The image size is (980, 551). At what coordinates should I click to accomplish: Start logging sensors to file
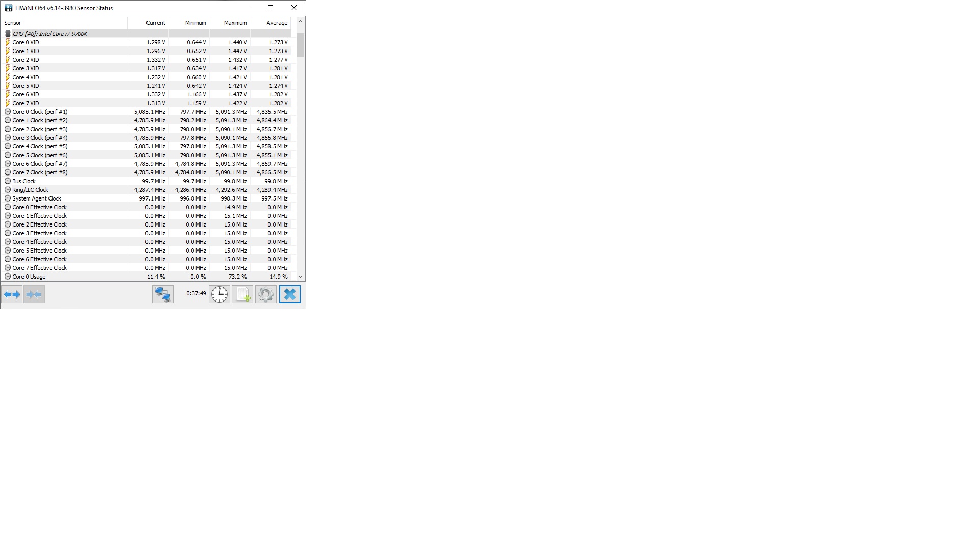click(243, 294)
